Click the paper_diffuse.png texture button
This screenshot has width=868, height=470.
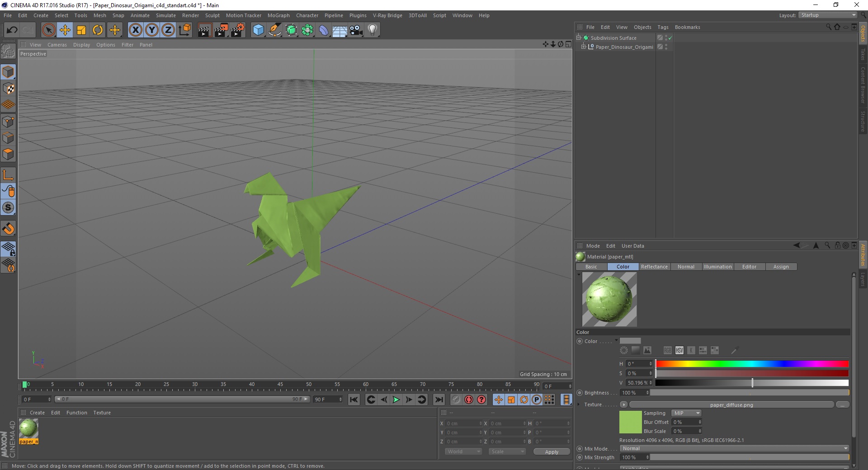click(x=731, y=405)
